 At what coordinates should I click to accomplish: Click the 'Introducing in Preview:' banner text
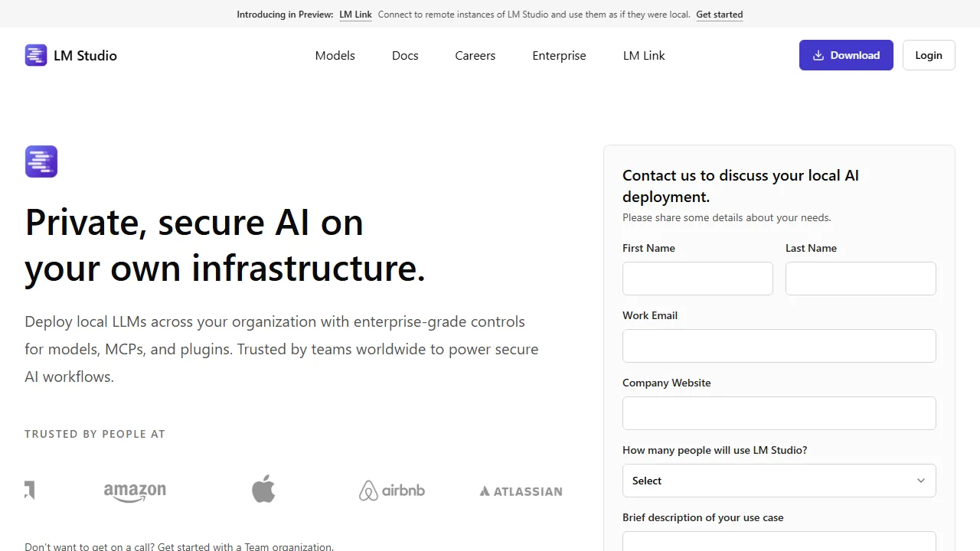285,15
